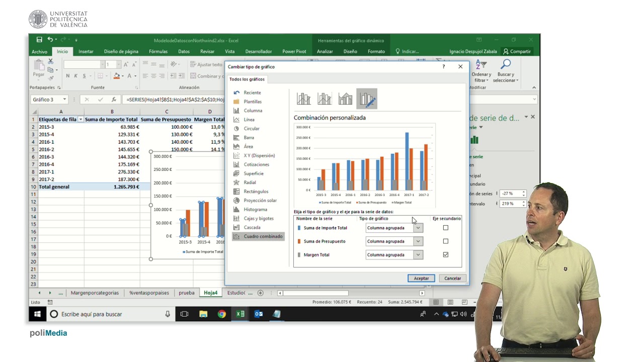644x362 pixels.
Task: Click the Cancelar button
Action: pyautogui.click(x=452, y=278)
